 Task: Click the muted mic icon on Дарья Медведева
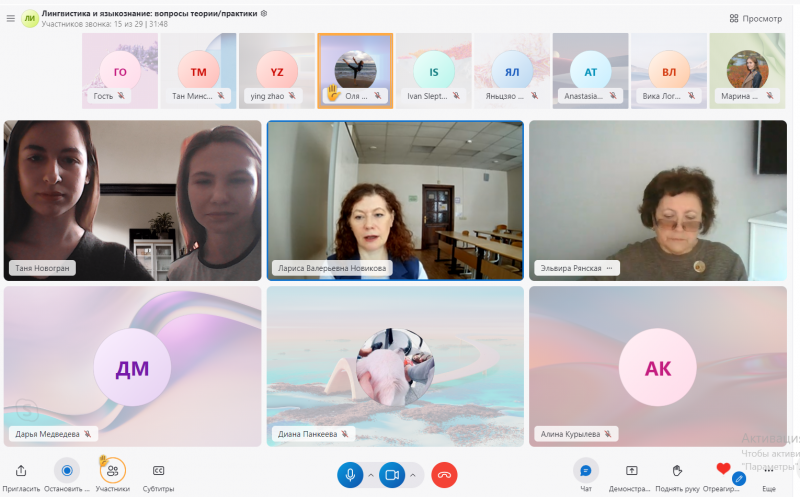pos(88,434)
